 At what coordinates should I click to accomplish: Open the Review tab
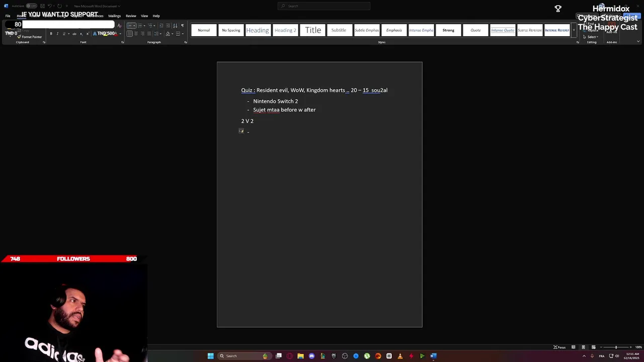(x=131, y=16)
